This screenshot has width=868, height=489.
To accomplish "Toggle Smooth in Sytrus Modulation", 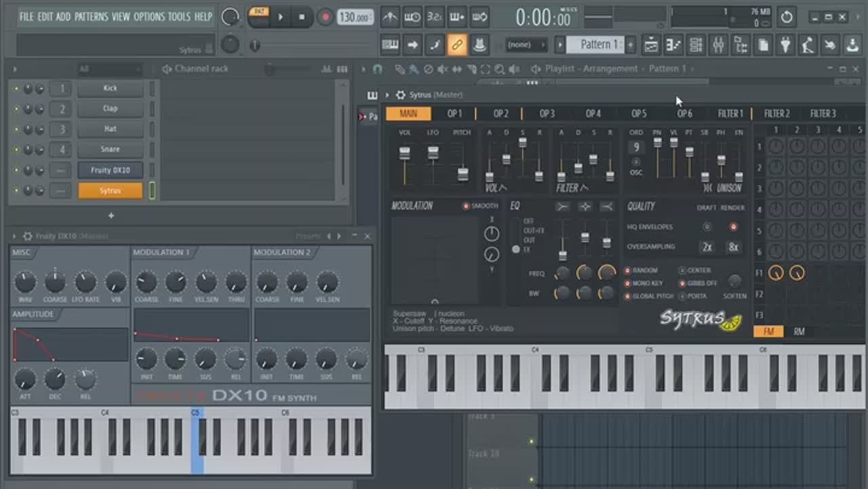I will [466, 206].
